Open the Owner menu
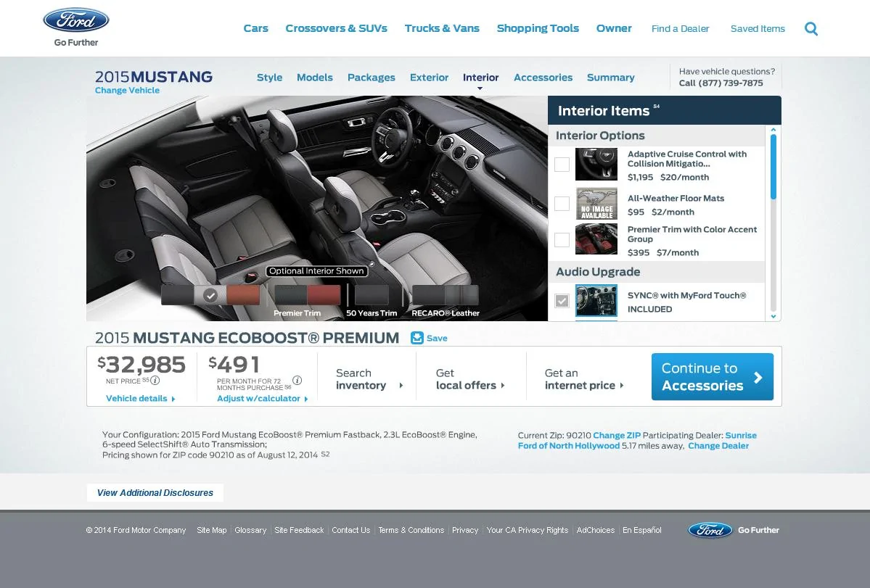The image size is (870, 588). click(614, 28)
